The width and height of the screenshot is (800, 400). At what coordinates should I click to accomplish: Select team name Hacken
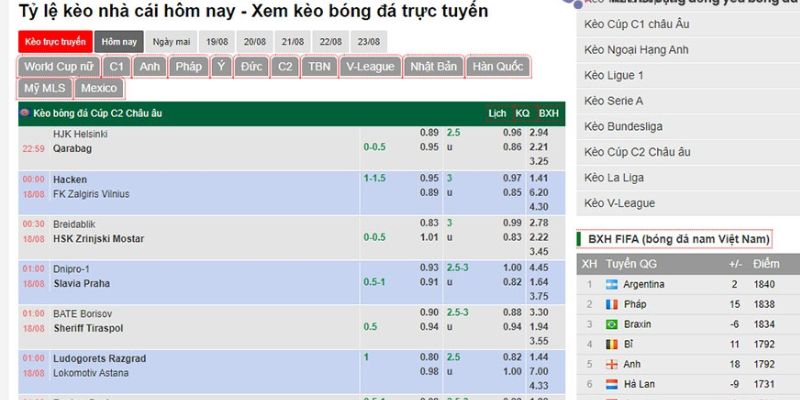(70, 180)
